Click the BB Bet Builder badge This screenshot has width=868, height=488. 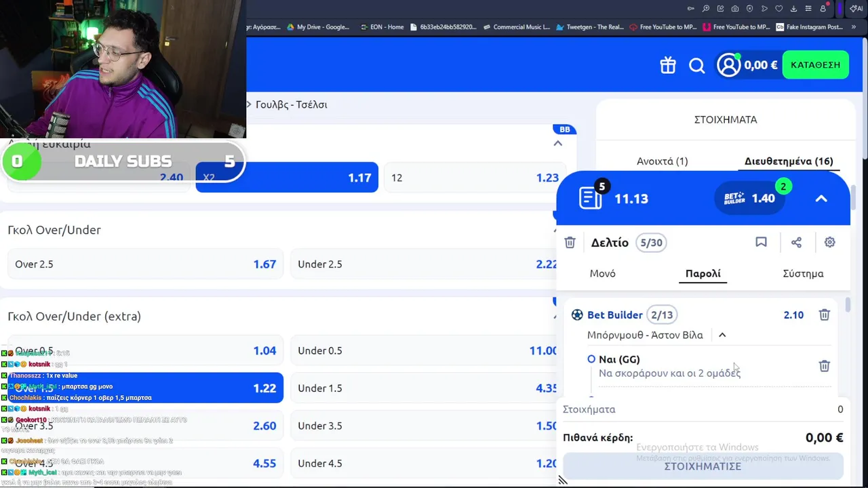(x=564, y=129)
